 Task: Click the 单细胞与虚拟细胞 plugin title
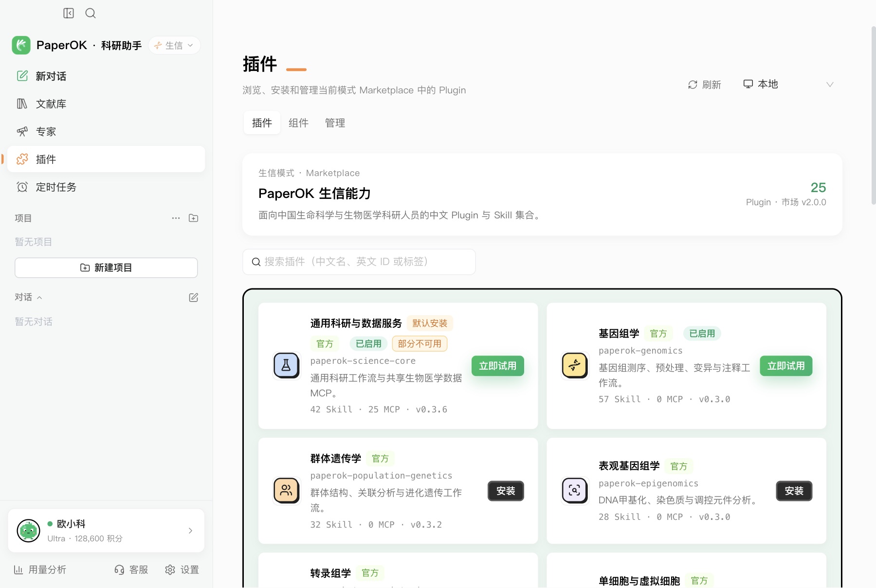(639, 581)
